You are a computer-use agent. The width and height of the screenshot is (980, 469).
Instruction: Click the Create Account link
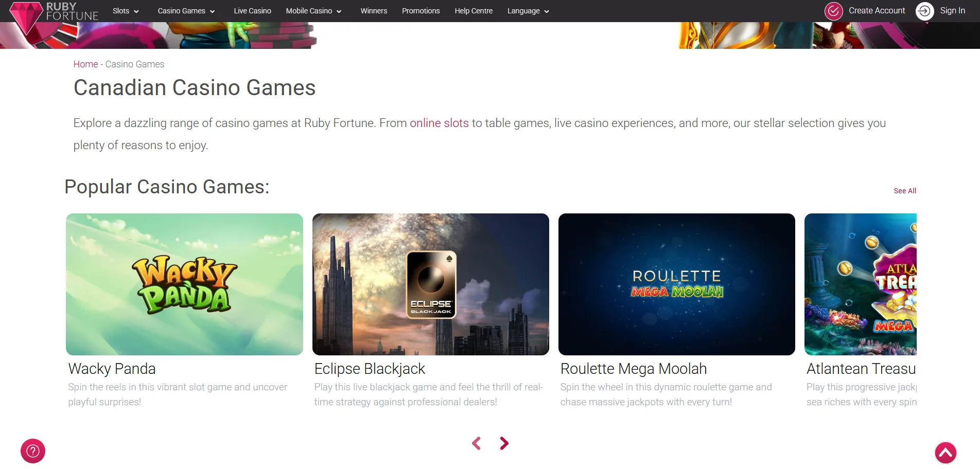click(x=877, y=11)
